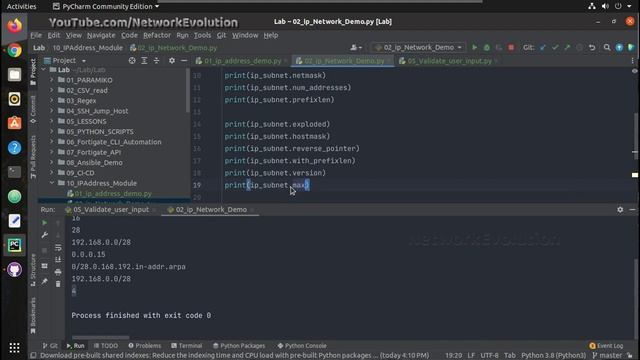Open the user account dropdown in toolbar

[x=356, y=48]
